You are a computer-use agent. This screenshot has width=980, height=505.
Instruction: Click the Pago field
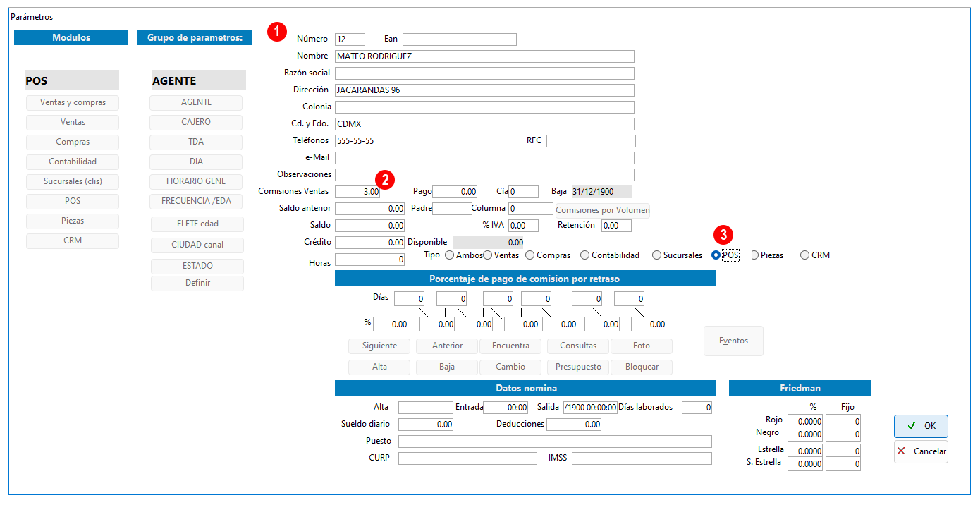point(455,192)
